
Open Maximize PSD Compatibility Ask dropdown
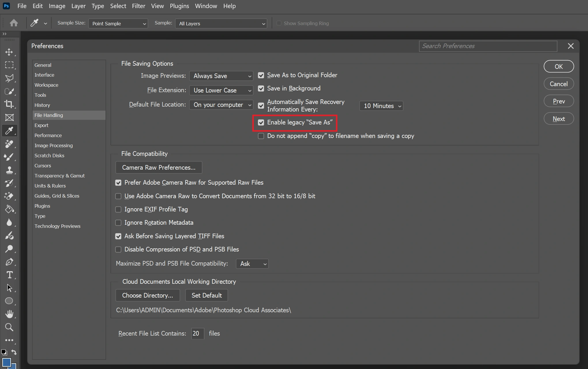point(252,264)
